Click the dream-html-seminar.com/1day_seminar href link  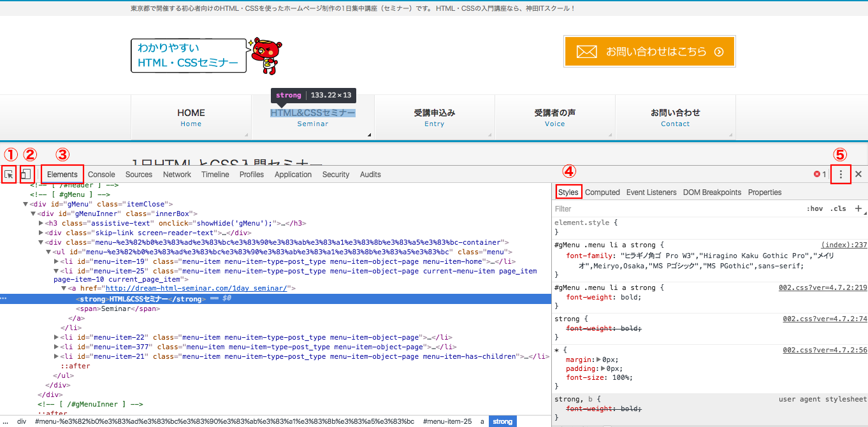(196, 288)
